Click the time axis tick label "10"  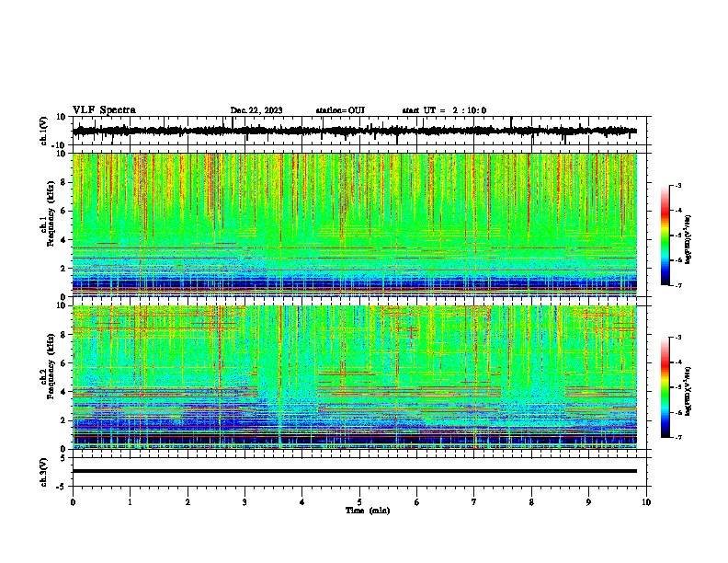point(646,502)
